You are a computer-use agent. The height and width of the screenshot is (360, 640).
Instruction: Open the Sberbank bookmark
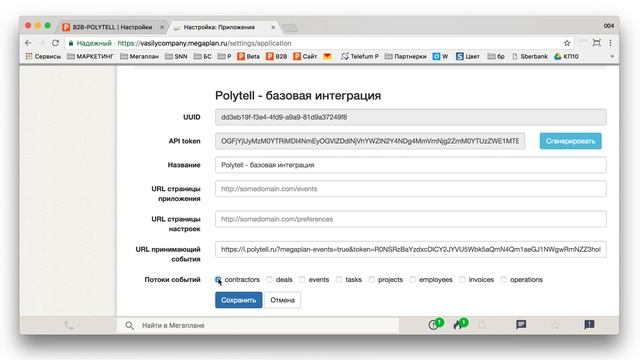(x=529, y=56)
